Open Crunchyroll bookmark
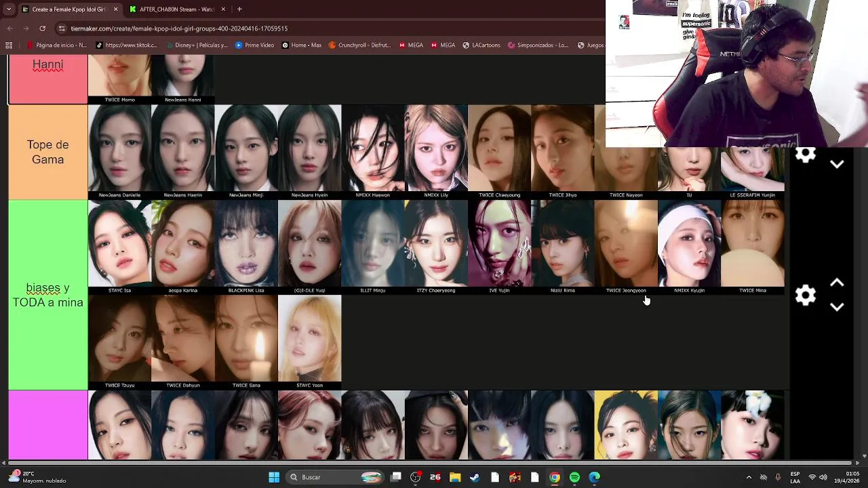 coord(359,45)
